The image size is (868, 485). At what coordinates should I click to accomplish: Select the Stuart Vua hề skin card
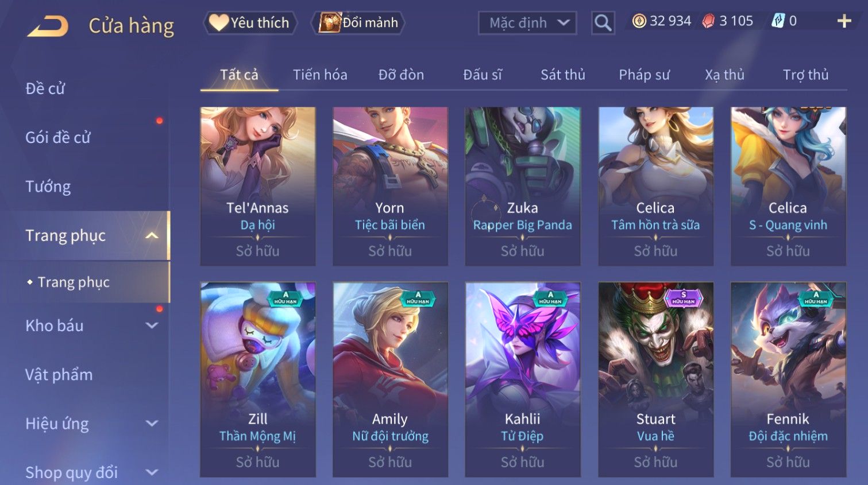(x=655, y=379)
